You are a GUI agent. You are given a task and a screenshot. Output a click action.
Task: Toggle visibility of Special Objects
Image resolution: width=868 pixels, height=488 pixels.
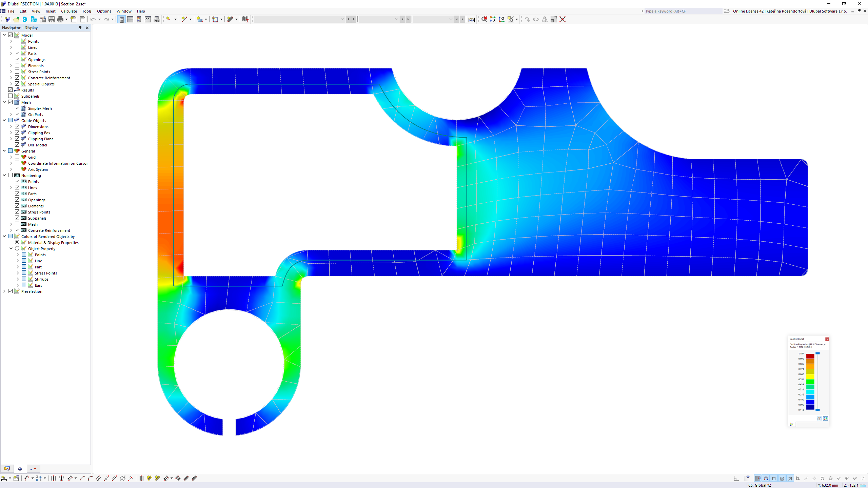[x=17, y=83]
